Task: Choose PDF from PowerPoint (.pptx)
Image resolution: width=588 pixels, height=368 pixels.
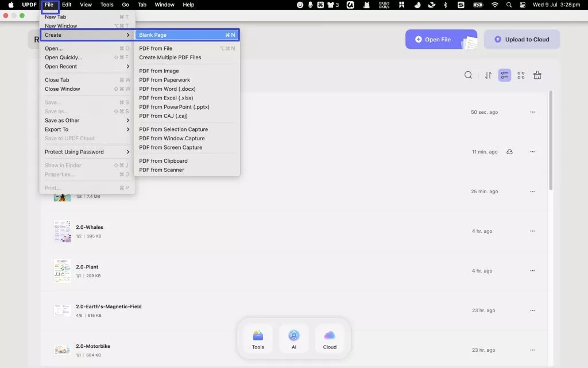Action: [x=187, y=107]
